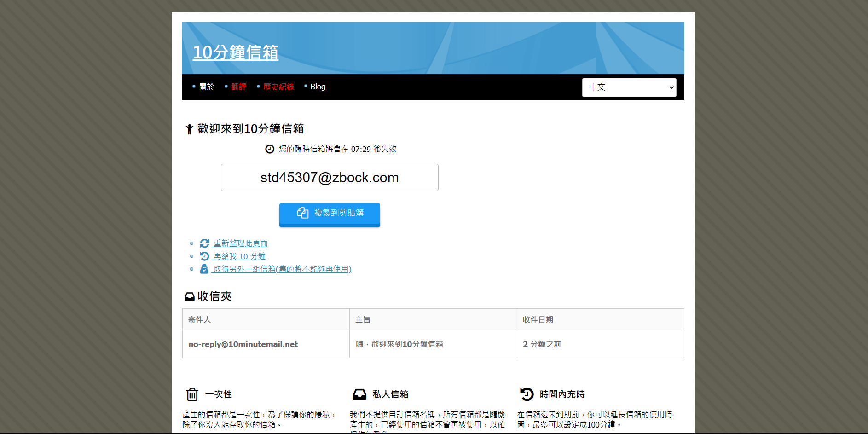868x434 pixels.
Task: Click the inbox icon beside 私人信箱
Action: (359, 394)
